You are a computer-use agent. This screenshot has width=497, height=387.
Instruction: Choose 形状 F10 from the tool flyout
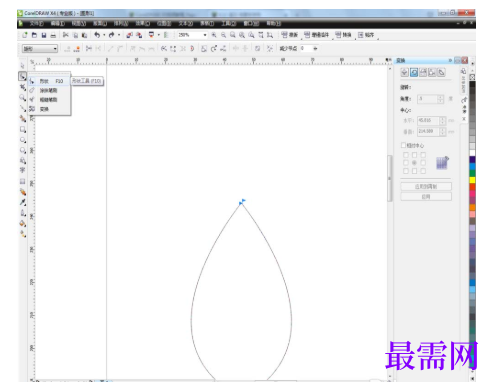49,81
